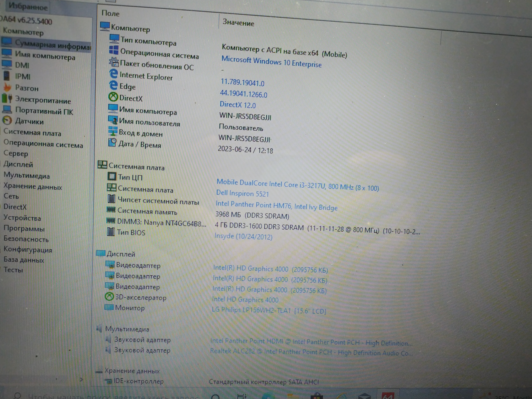Open Конфигурация category in sidebar
Screen dimensions: 532x399
pos(28,250)
